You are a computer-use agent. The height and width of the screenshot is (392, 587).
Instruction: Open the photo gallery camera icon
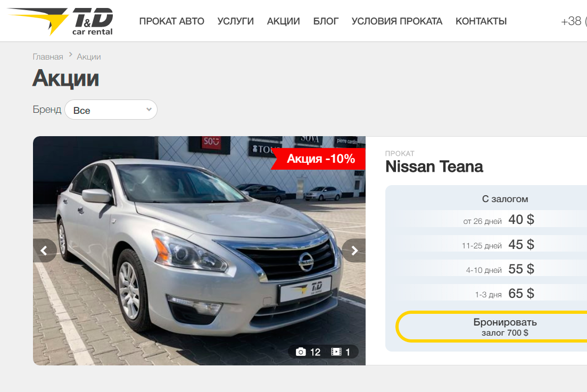(301, 352)
